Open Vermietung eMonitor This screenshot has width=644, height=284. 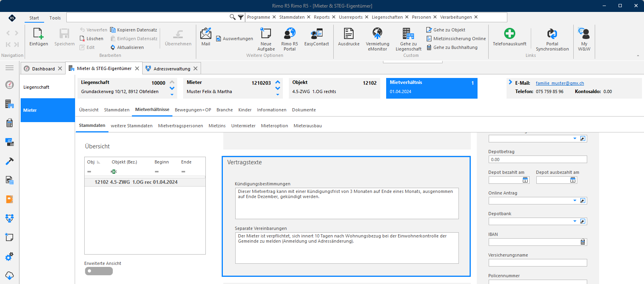coord(377,39)
